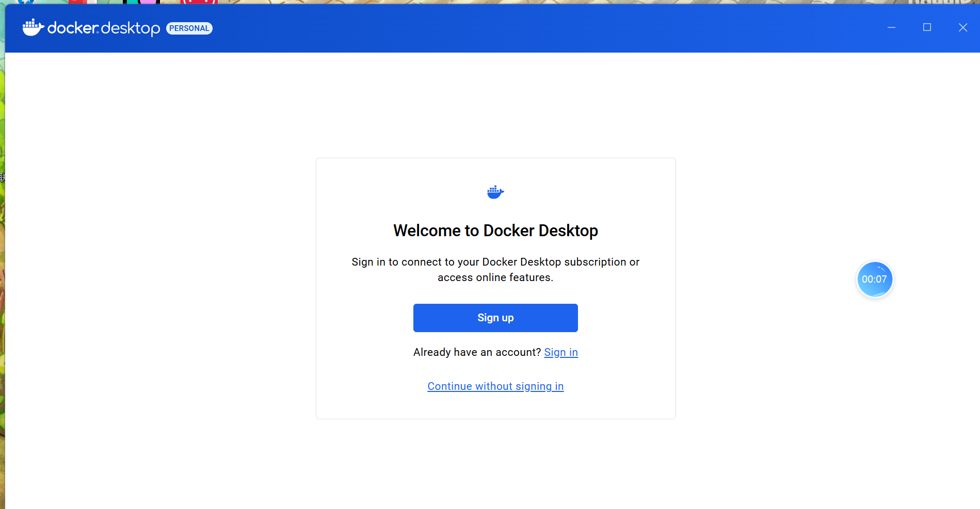980x509 pixels.
Task: Click the 'Sign in to connect' description text
Action: [495, 270]
